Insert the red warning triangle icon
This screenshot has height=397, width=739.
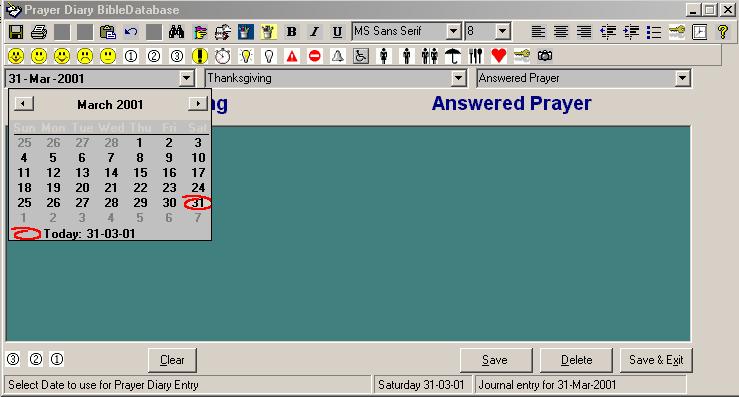(x=292, y=56)
